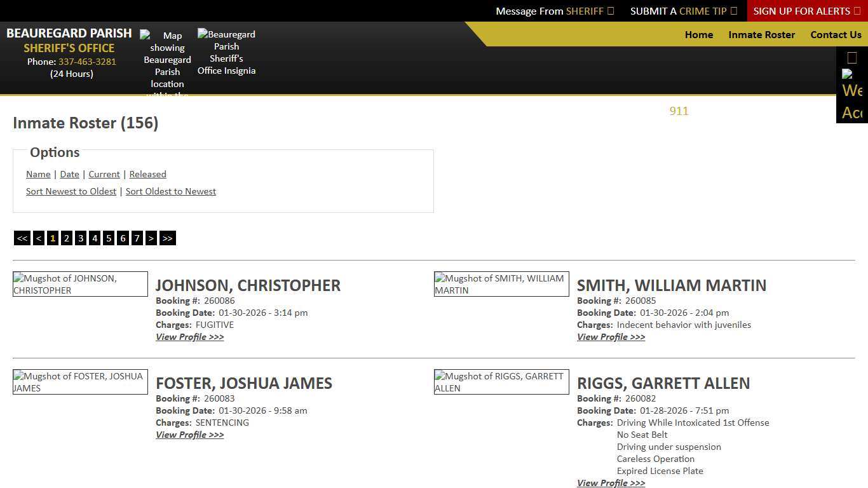Advance to the next roster page
The image size is (868, 488).
coord(151,238)
